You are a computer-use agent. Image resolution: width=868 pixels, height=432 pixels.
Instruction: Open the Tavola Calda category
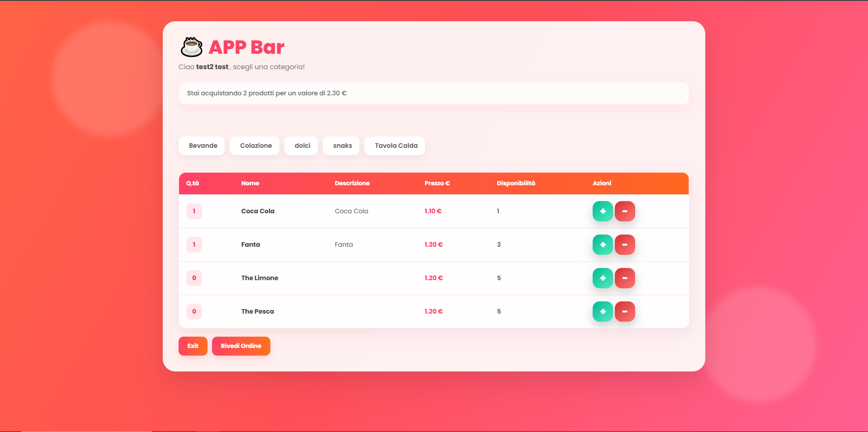(x=395, y=146)
